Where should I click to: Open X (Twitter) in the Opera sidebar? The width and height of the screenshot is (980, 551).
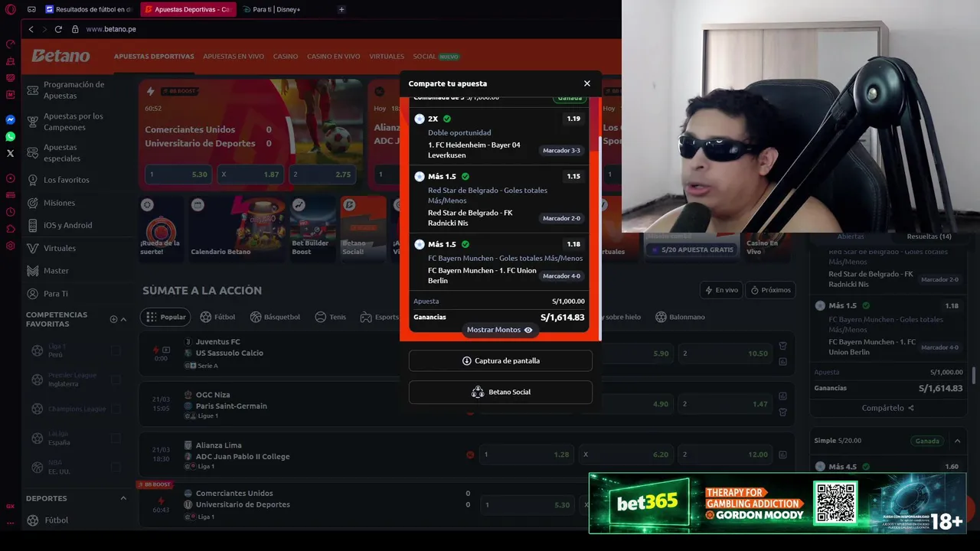click(10, 153)
